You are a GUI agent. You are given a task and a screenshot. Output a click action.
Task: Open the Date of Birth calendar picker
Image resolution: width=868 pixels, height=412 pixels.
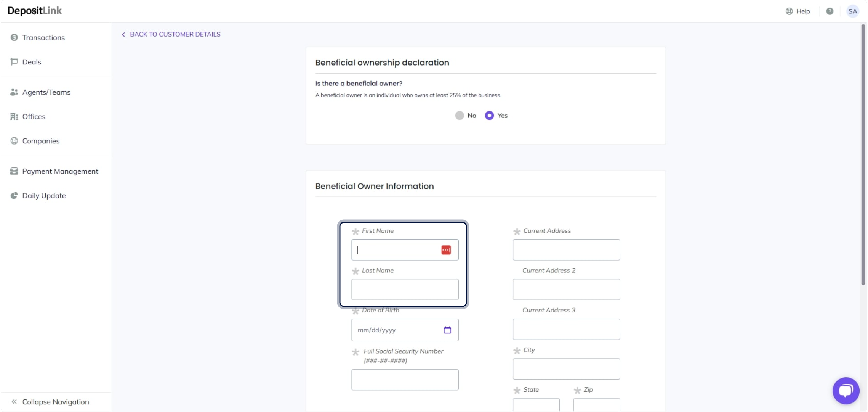(x=447, y=330)
